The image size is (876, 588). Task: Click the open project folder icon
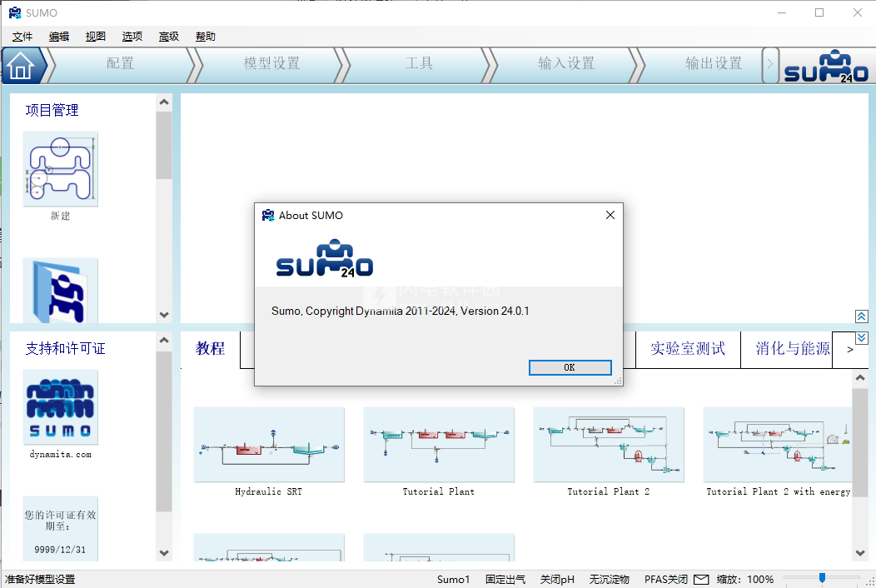click(x=60, y=290)
